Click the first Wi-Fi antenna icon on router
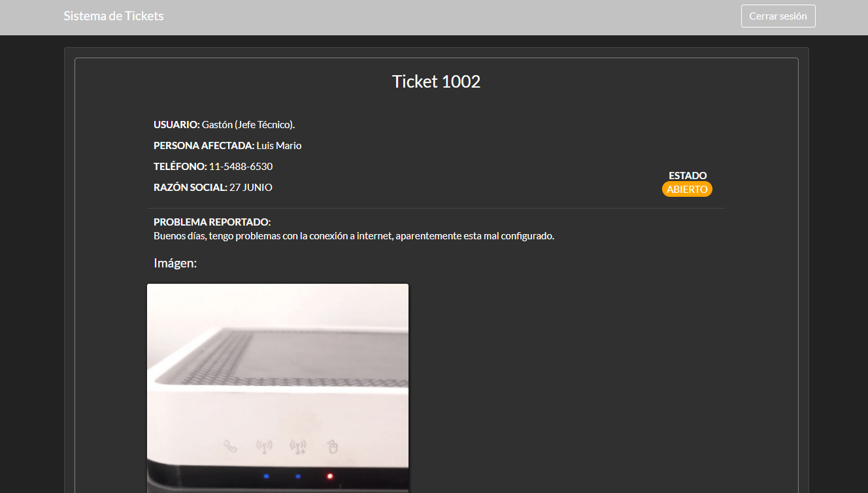868x493 pixels. coord(264,447)
